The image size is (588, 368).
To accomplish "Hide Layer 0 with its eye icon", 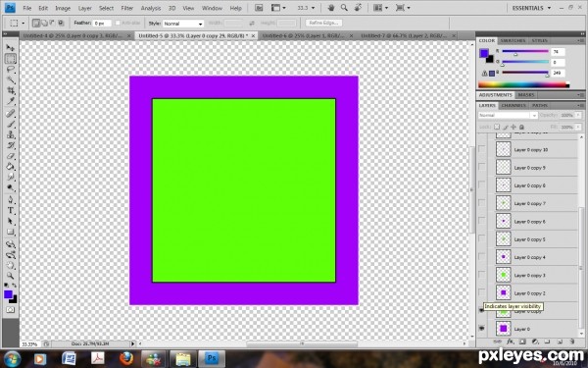I will 482,329.
